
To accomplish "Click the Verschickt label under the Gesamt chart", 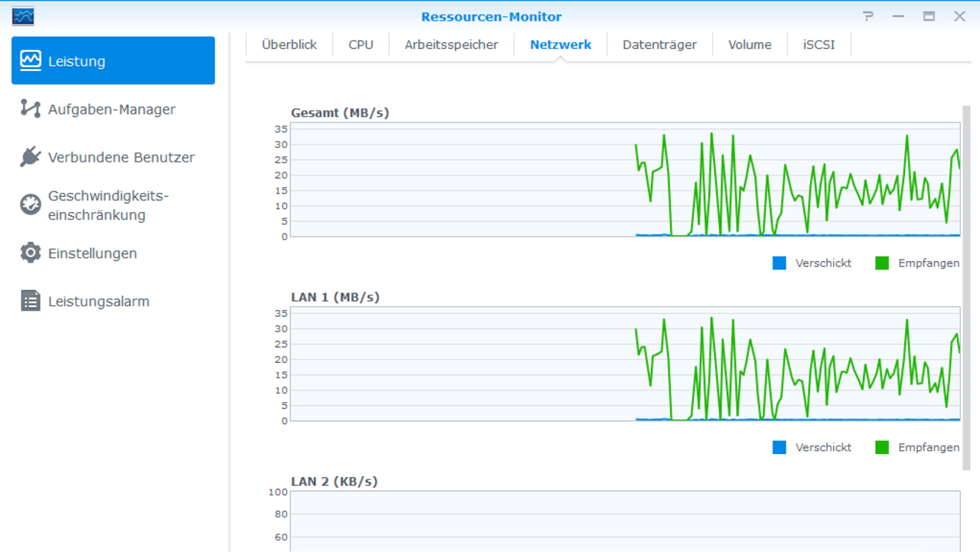I will (x=823, y=263).
